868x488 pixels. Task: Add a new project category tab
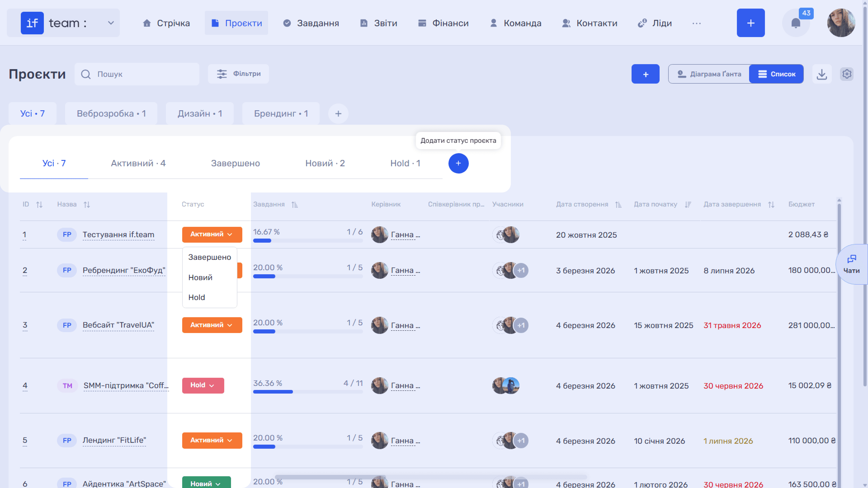(338, 113)
